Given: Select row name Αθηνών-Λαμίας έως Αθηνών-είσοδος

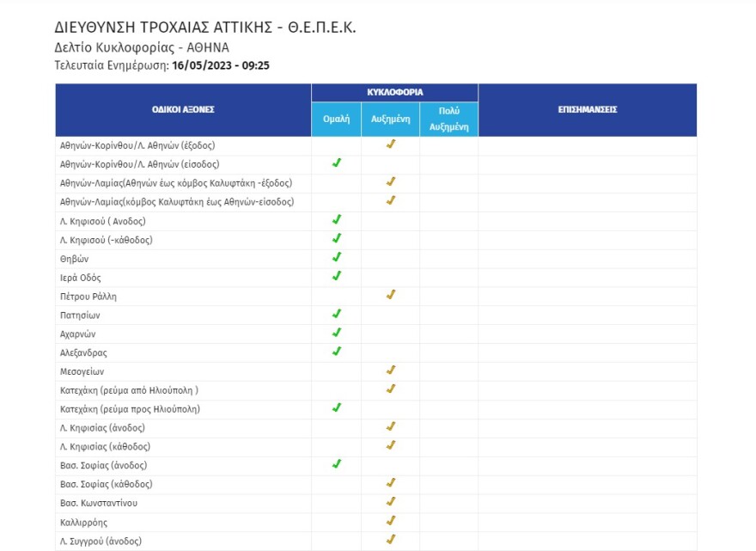Looking at the screenshot, I should click(x=177, y=202).
